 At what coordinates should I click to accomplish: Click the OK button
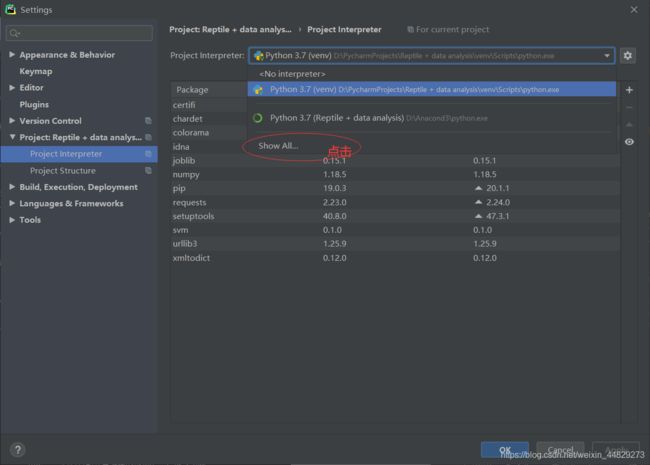coord(504,450)
